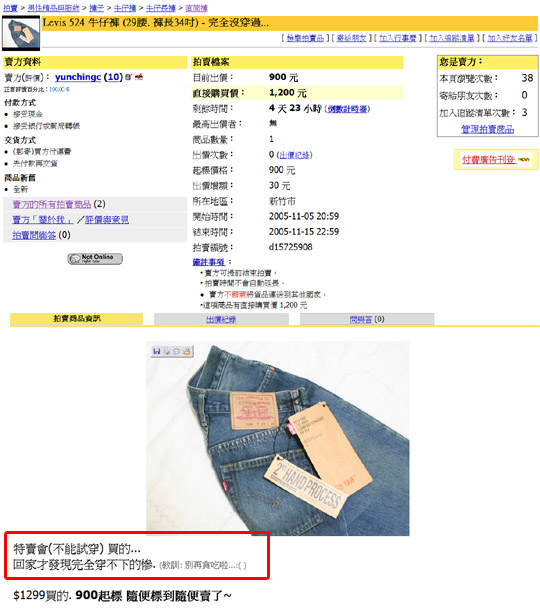Click the save image icon on the jeans photo
Image resolution: width=540 pixels, height=612 pixels.
[157, 351]
